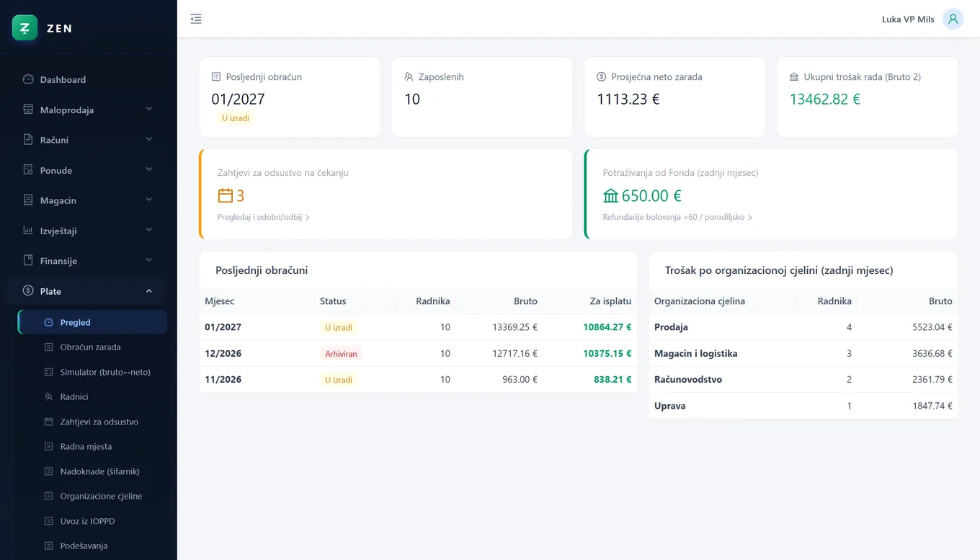Click the Dashboard gauge icon
The image size is (980, 560).
point(28,79)
